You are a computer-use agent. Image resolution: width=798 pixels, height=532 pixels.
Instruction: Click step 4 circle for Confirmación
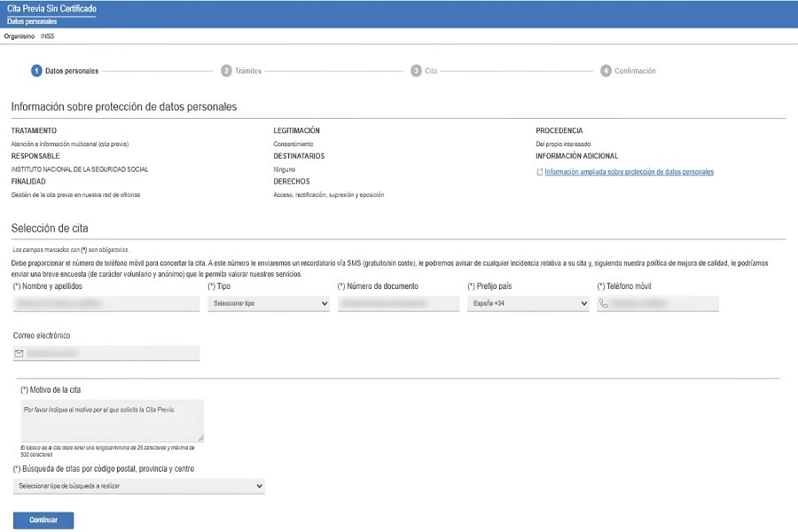606,71
